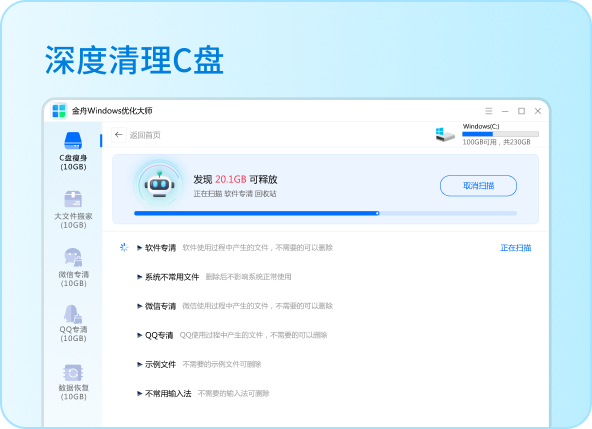Viewport: 592px width, 429px height.
Task: Open the hamburger menu in title bar
Action: click(x=489, y=111)
